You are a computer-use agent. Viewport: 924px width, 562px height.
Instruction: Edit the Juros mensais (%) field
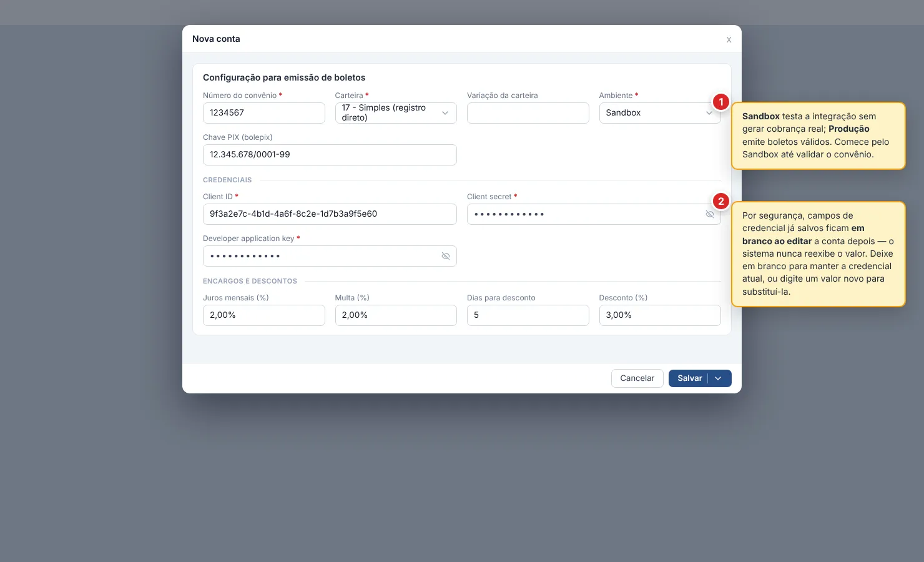tap(263, 315)
